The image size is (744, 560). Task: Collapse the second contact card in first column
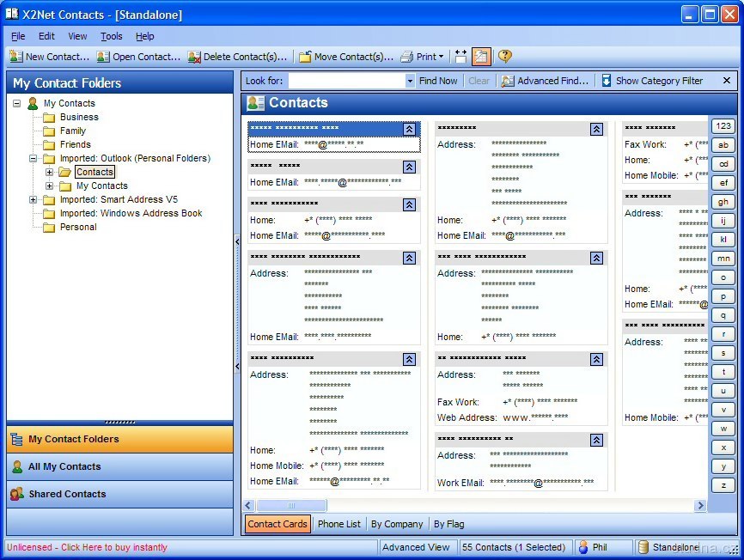tap(410, 167)
